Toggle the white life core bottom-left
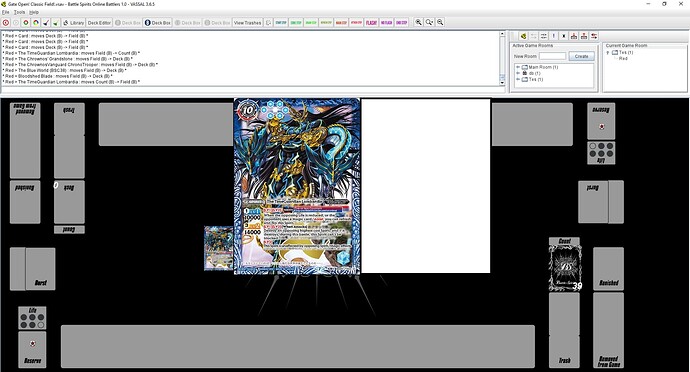Image resolution: width=690 pixels, height=372 pixels. (40, 325)
